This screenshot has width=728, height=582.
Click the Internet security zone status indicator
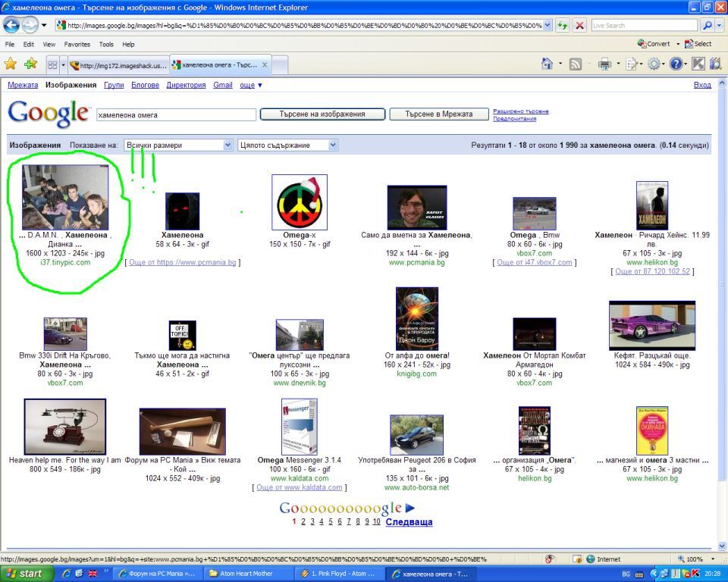tap(604, 559)
